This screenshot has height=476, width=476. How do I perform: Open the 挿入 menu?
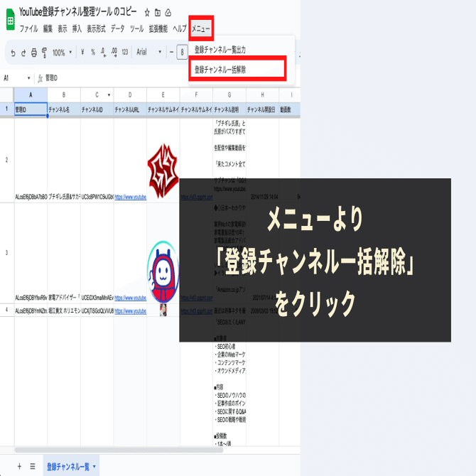(x=77, y=29)
